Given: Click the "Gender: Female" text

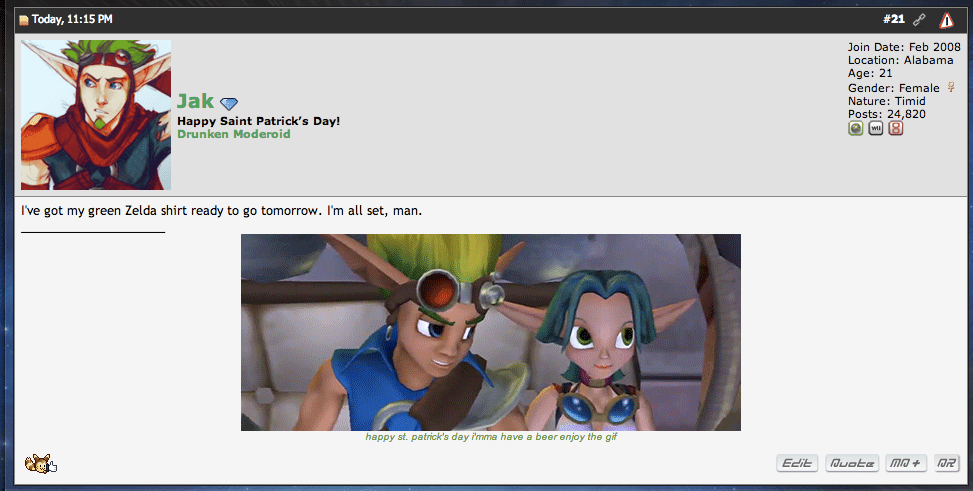Looking at the screenshot, I should coord(894,88).
